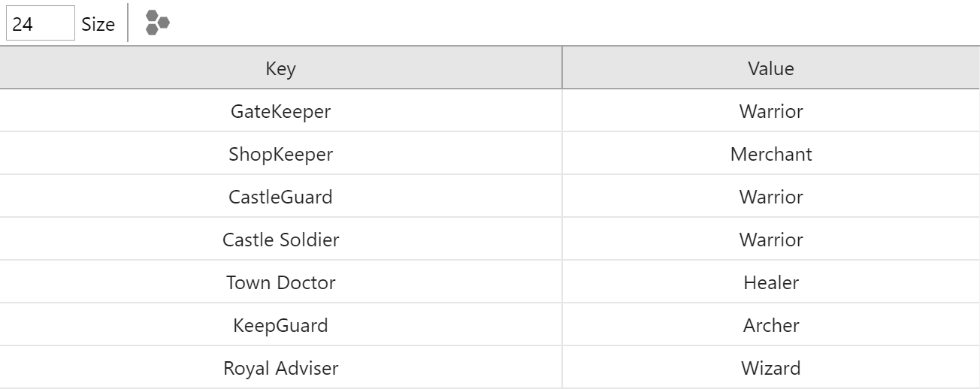Click the Value column header

770,68
